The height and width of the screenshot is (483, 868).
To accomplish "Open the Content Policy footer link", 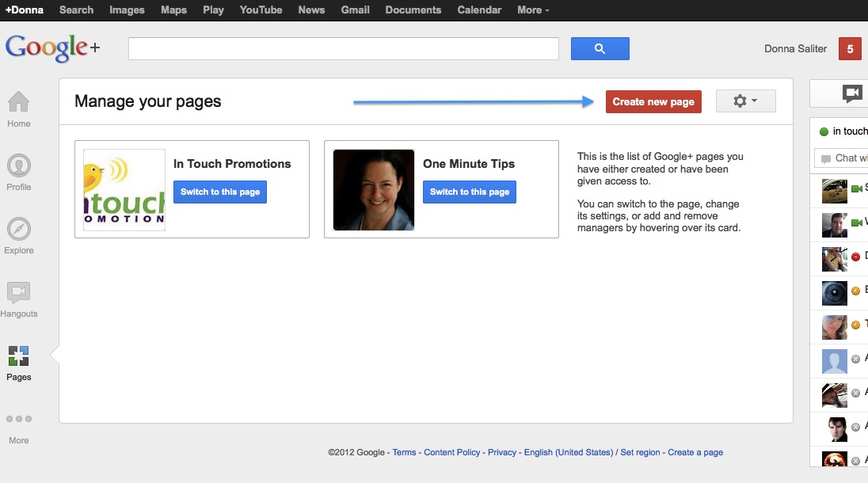I will pos(451,452).
